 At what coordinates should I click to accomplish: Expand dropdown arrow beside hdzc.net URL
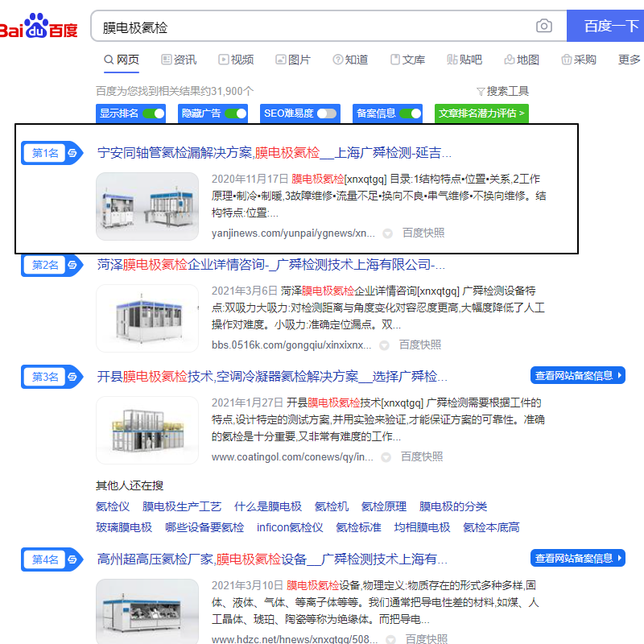click(x=390, y=639)
